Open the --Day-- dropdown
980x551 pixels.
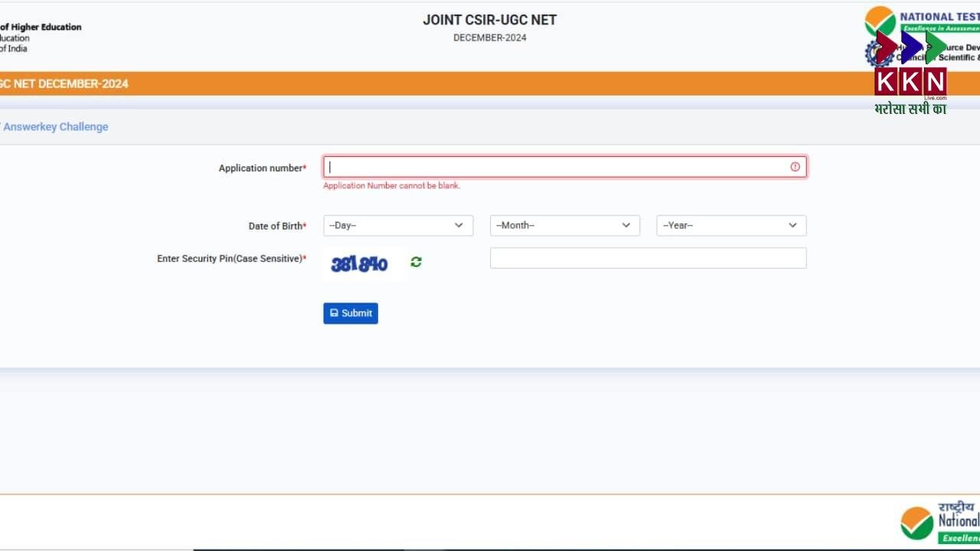pyautogui.click(x=397, y=225)
